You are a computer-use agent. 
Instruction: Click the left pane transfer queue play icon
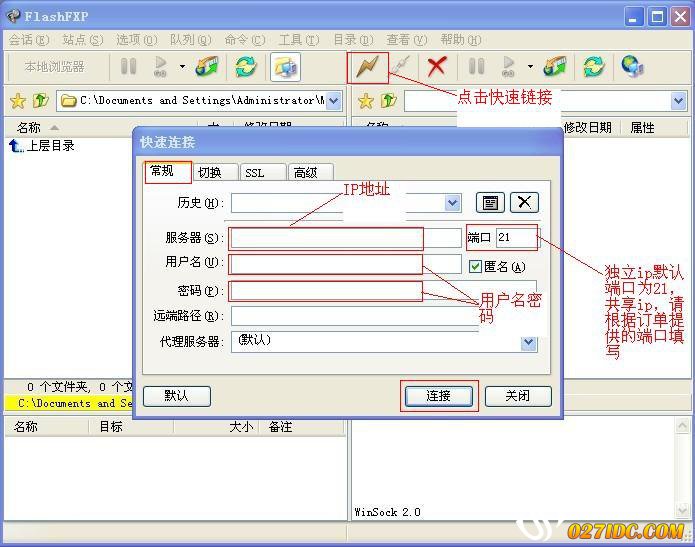click(160, 66)
